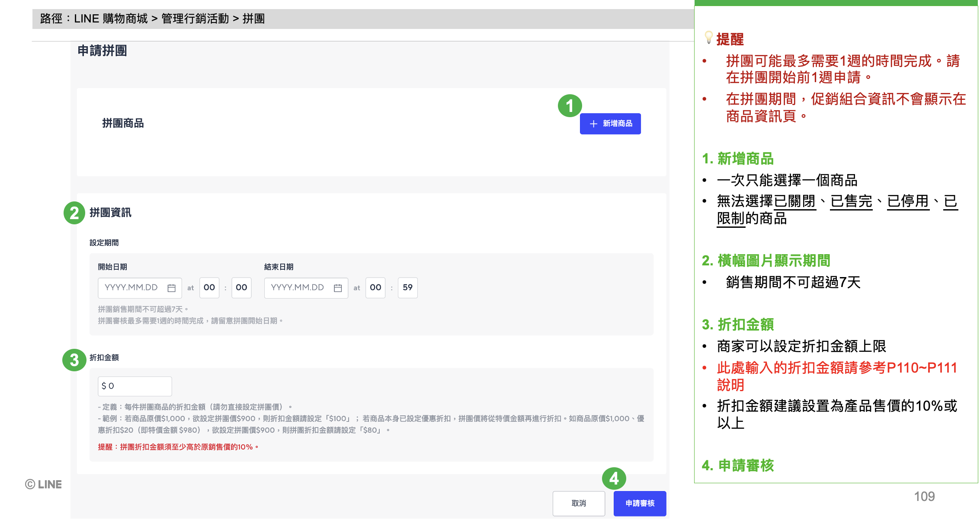Click the 申請拼團 page heading

(102, 51)
